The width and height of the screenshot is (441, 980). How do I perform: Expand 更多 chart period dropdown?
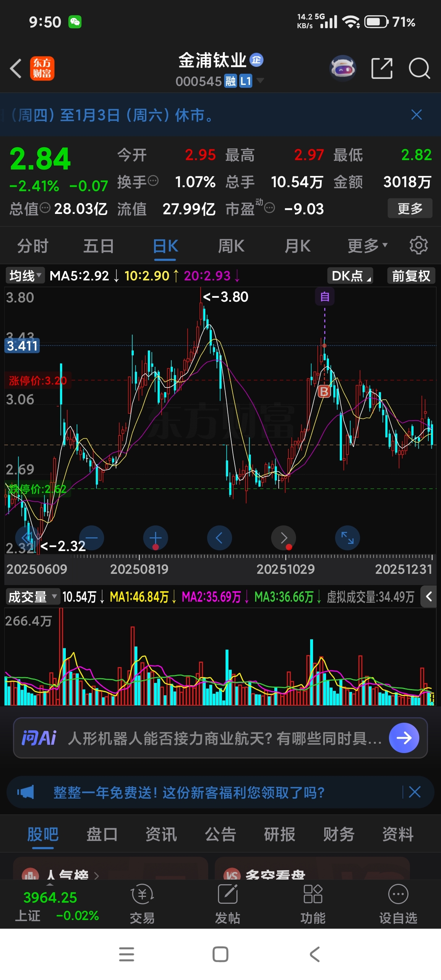[368, 246]
